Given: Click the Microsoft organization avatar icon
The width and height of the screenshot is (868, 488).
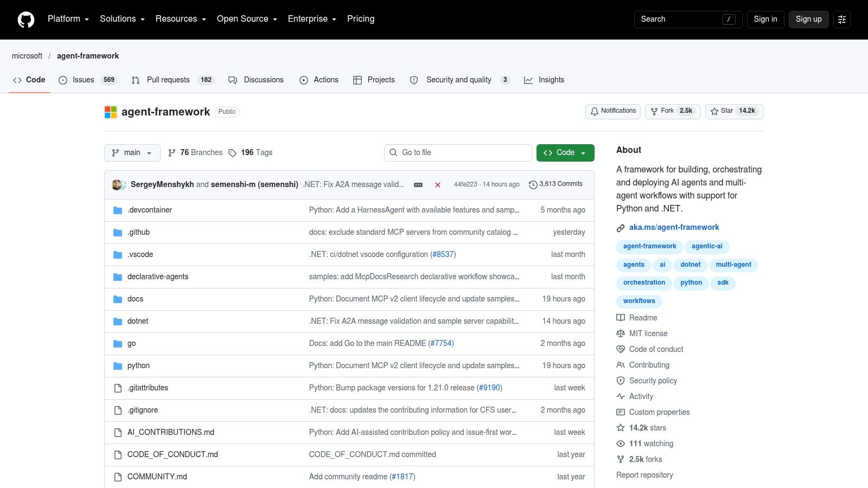Looking at the screenshot, I should point(111,112).
